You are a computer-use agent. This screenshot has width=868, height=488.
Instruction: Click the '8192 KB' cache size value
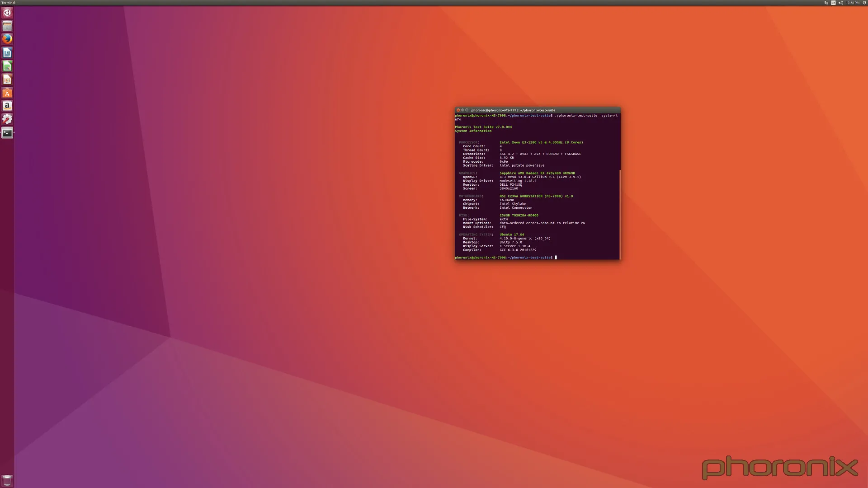tap(506, 158)
